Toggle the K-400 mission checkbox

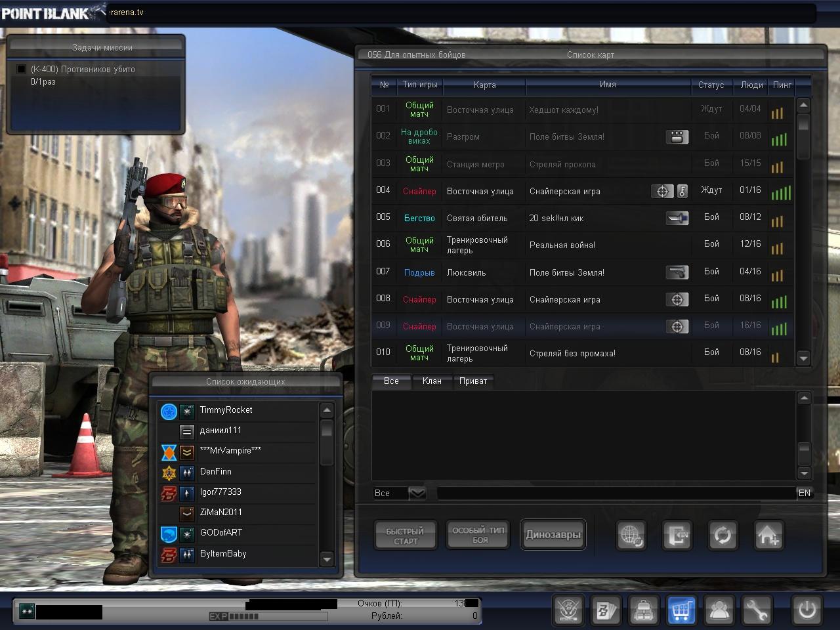click(x=22, y=70)
